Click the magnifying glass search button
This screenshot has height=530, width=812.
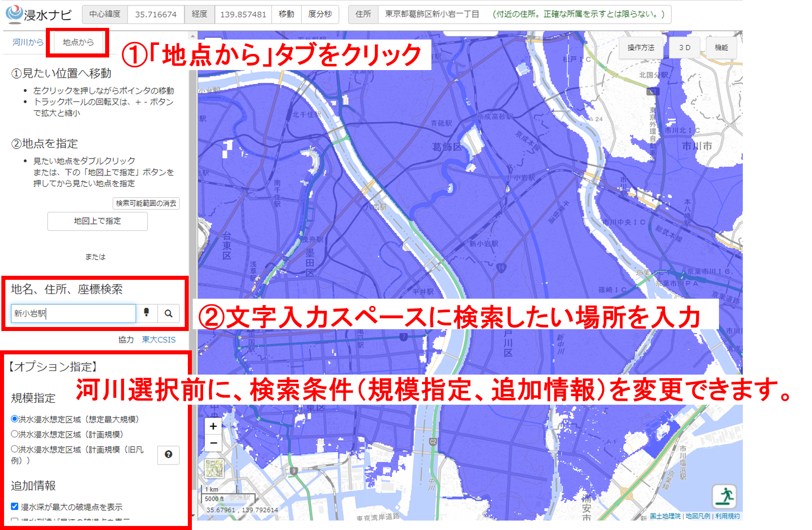(169, 313)
